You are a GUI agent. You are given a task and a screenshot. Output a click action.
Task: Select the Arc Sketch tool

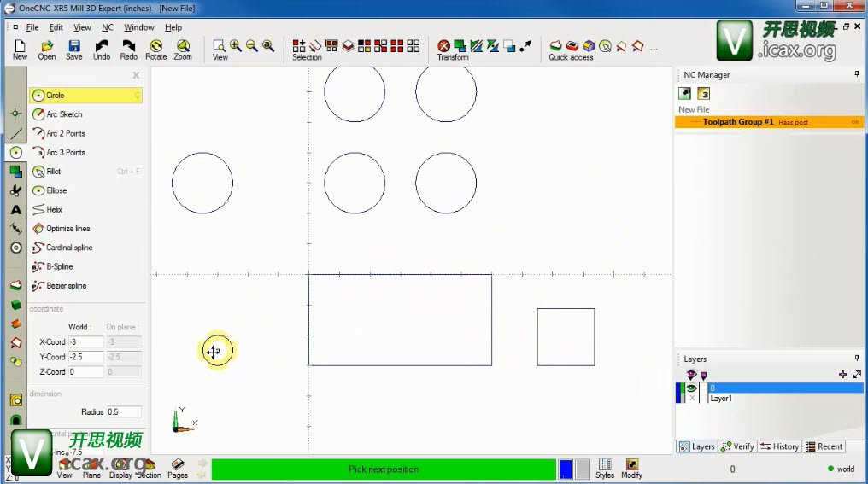85,114
